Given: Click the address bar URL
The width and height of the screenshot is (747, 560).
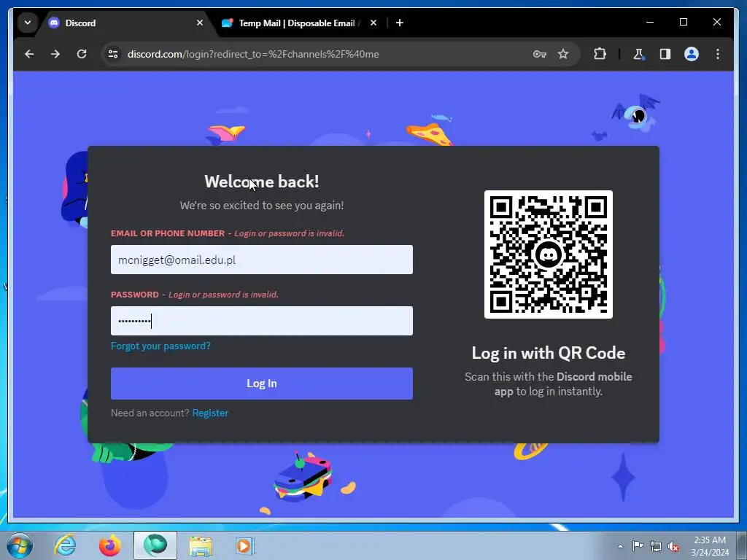Looking at the screenshot, I should pos(253,54).
